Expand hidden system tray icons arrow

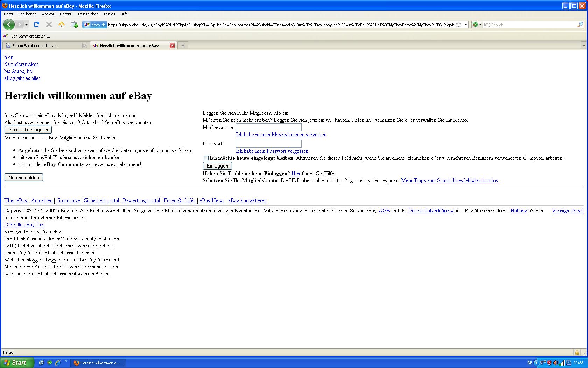(536, 363)
